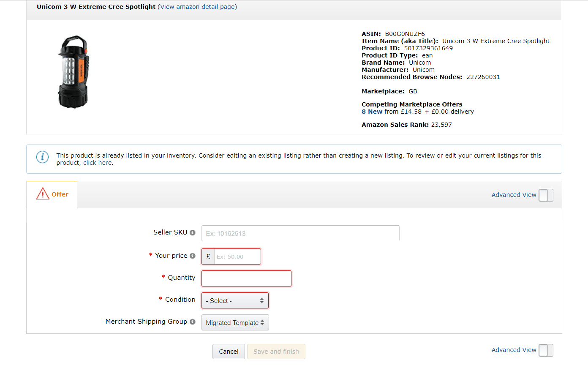Image resolution: width=588 pixels, height=371 pixels.
Task: Toggle the bottom Advanced View switch
Action: pyautogui.click(x=546, y=350)
